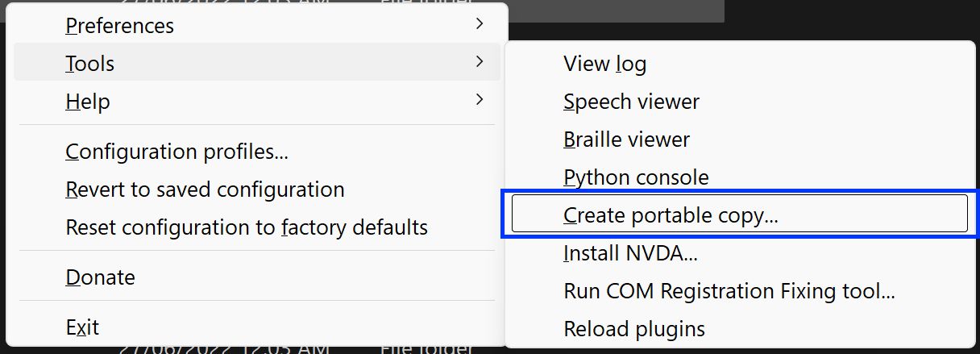Viewport: 980px width, 354px height.
Task: Click the chevron next to Tools
Action: (x=480, y=61)
